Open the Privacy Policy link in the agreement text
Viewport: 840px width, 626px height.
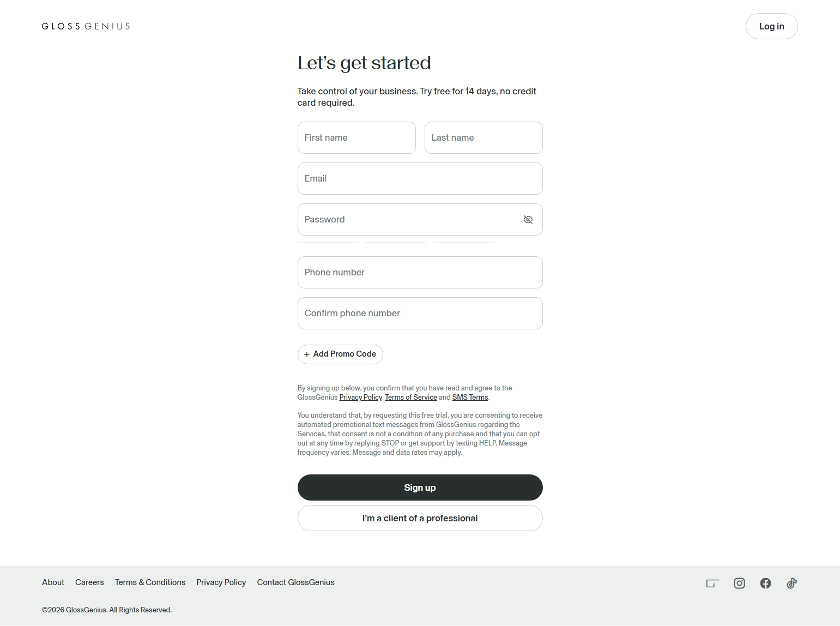tap(360, 397)
